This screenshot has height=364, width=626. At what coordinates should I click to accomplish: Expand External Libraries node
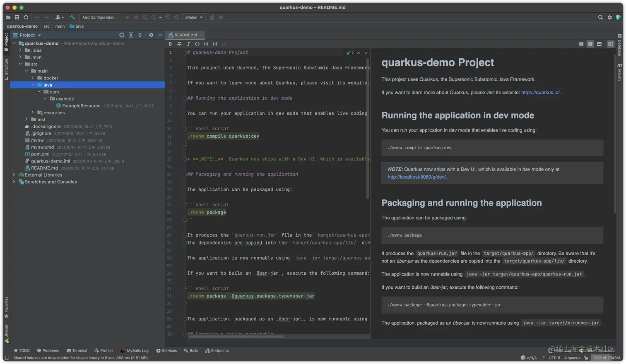click(14, 175)
